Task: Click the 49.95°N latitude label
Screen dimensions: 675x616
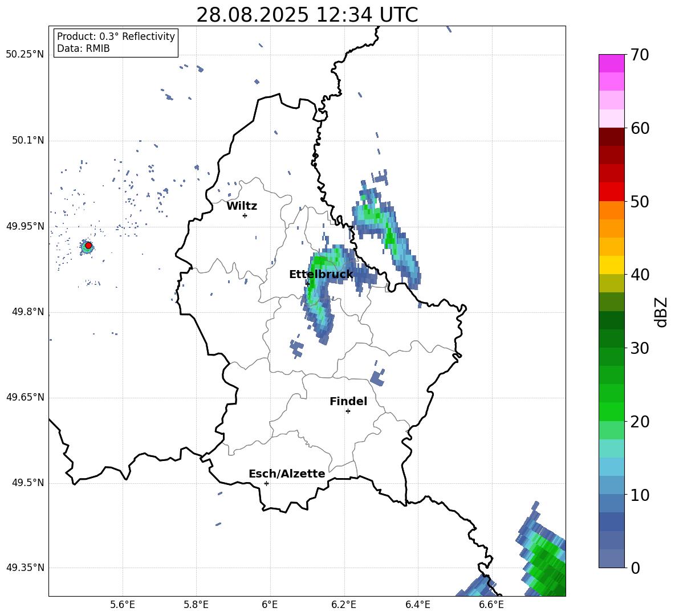Action: click(25, 226)
